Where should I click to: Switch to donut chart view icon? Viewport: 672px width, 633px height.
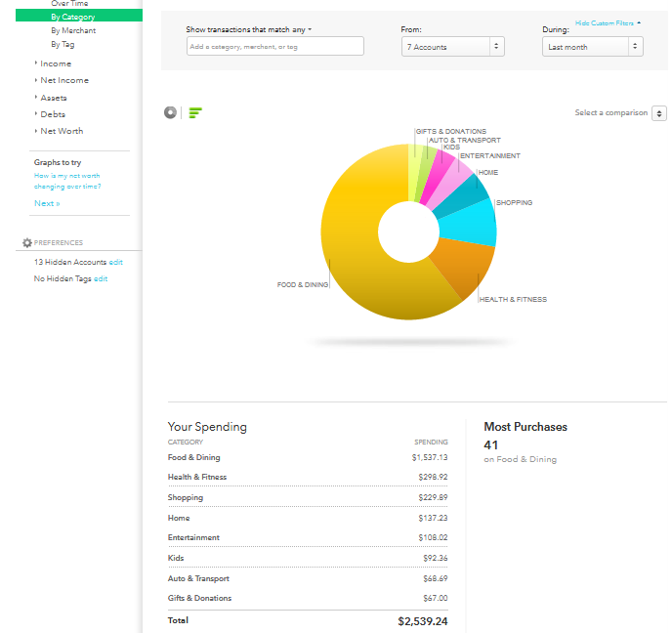point(170,112)
